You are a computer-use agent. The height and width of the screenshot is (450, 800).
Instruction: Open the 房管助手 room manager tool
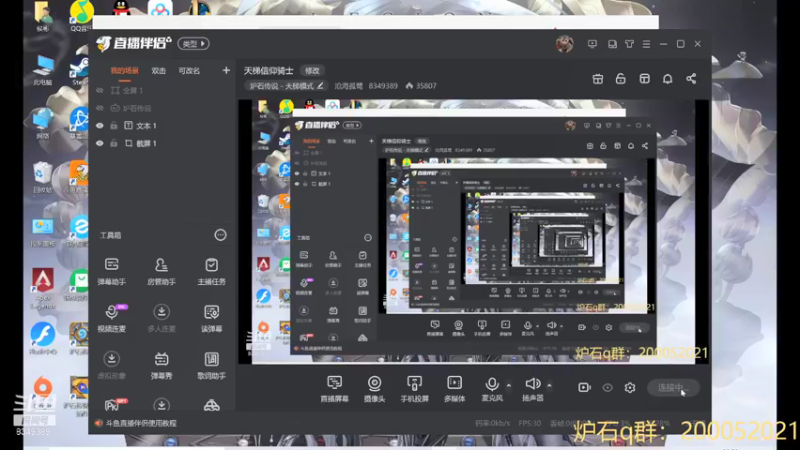point(161,271)
